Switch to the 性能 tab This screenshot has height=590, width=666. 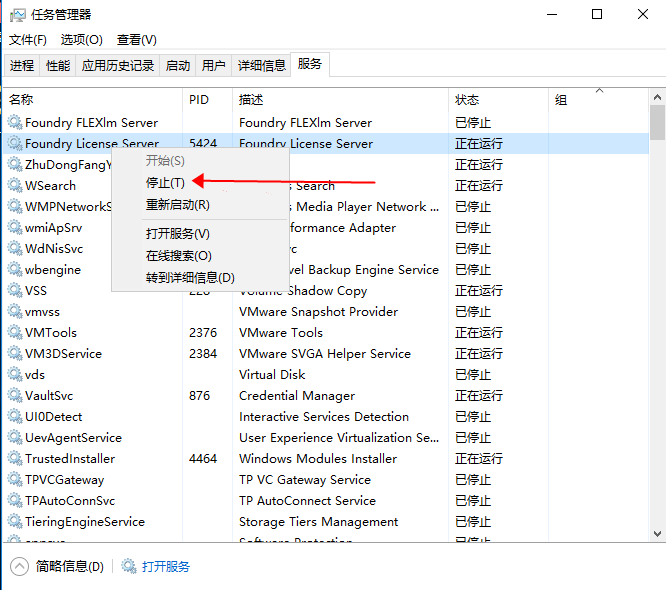coord(58,65)
